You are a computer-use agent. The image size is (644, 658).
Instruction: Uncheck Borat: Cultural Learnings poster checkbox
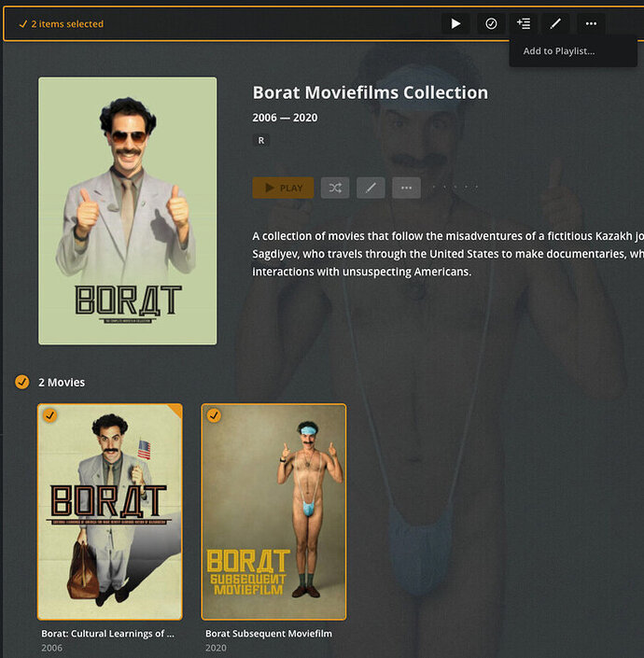(49, 415)
